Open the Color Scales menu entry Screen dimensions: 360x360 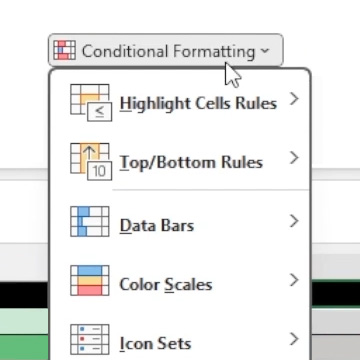click(x=180, y=280)
